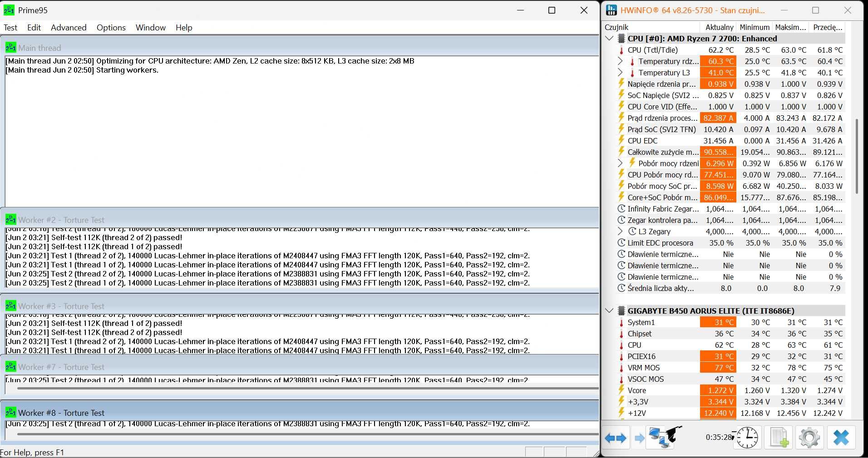868x458 pixels.
Task: Click the Prime95 app icon in title bar
Action: pyautogui.click(x=9, y=10)
